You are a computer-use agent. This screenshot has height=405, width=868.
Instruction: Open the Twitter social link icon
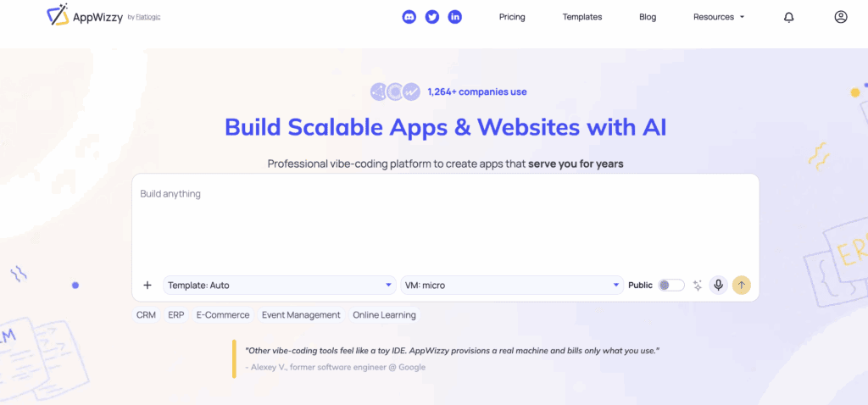pyautogui.click(x=432, y=17)
